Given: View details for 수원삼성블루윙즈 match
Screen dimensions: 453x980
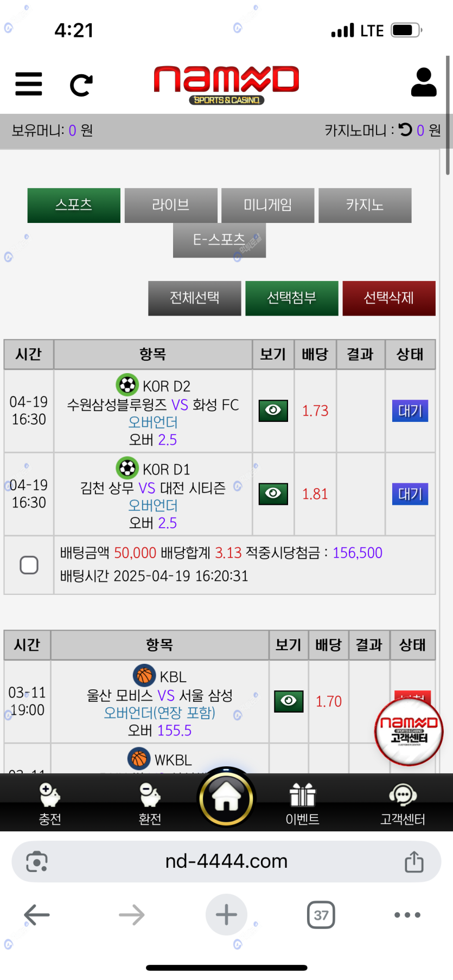Looking at the screenshot, I should [x=273, y=411].
